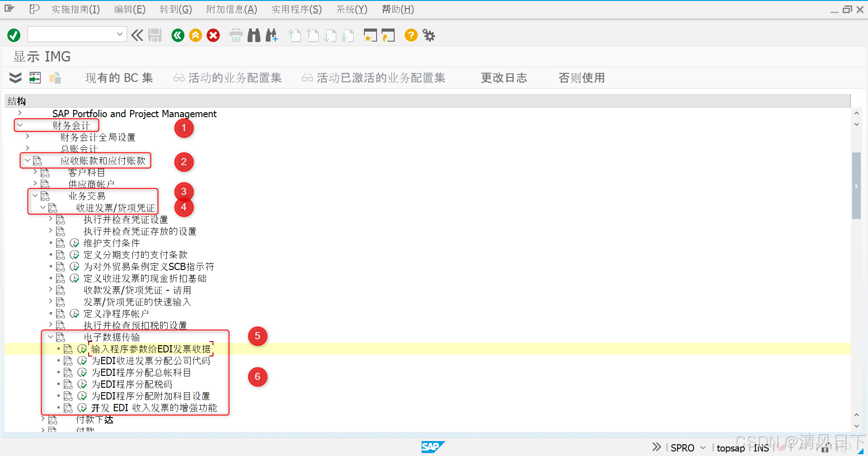The width and height of the screenshot is (868, 456).
Task: Open the 实用程序(S) menu
Action: (x=297, y=9)
